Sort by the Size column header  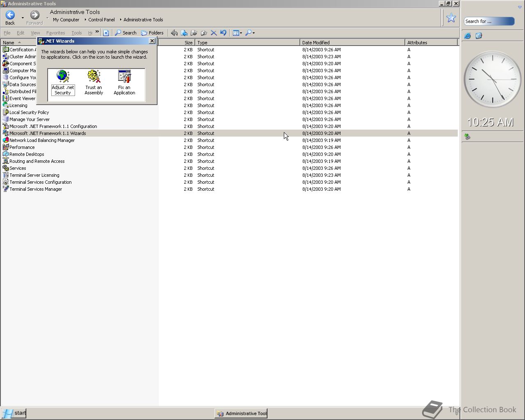click(x=176, y=43)
